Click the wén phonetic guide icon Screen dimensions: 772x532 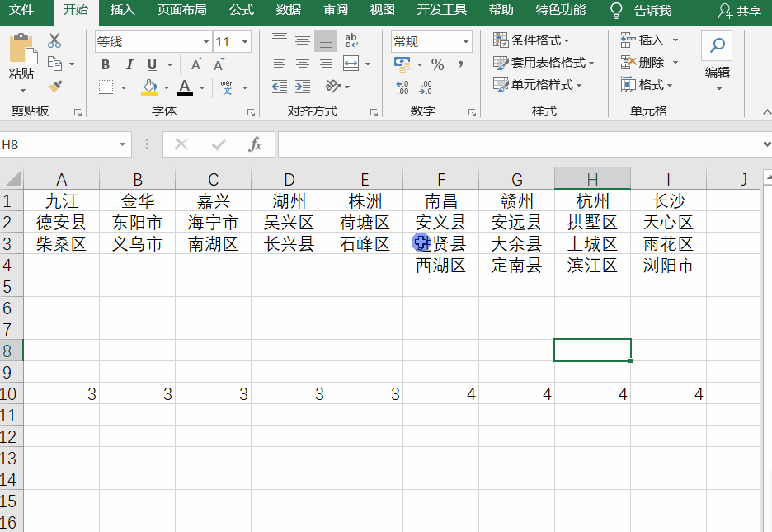pos(227,87)
